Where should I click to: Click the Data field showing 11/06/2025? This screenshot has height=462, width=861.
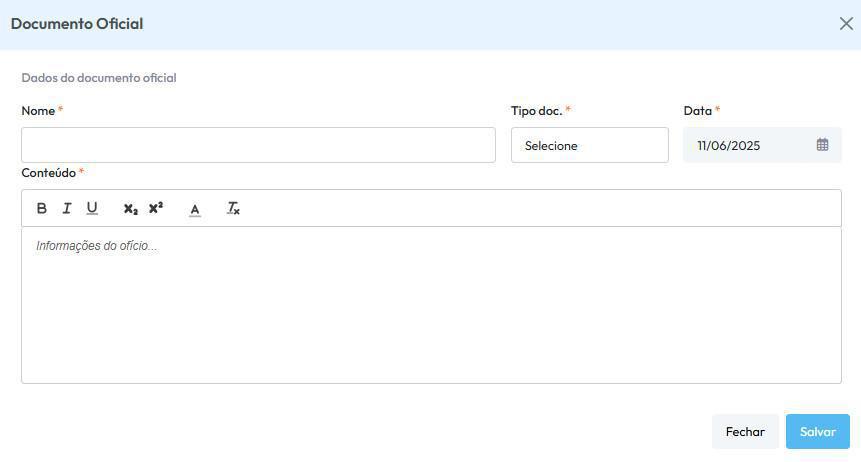click(x=762, y=145)
